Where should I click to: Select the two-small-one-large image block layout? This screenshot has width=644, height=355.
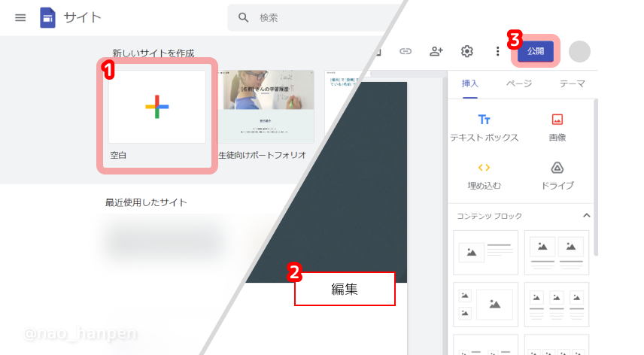click(x=485, y=305)
